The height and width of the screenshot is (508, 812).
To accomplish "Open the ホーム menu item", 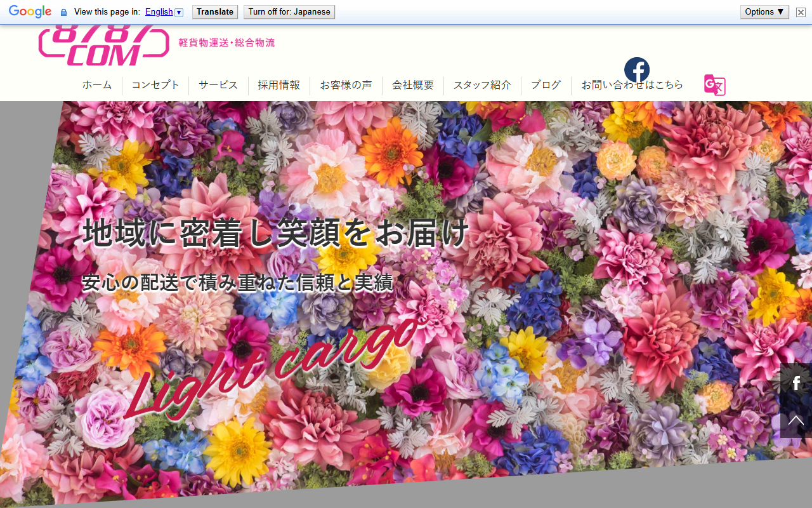I will [97, 85].
